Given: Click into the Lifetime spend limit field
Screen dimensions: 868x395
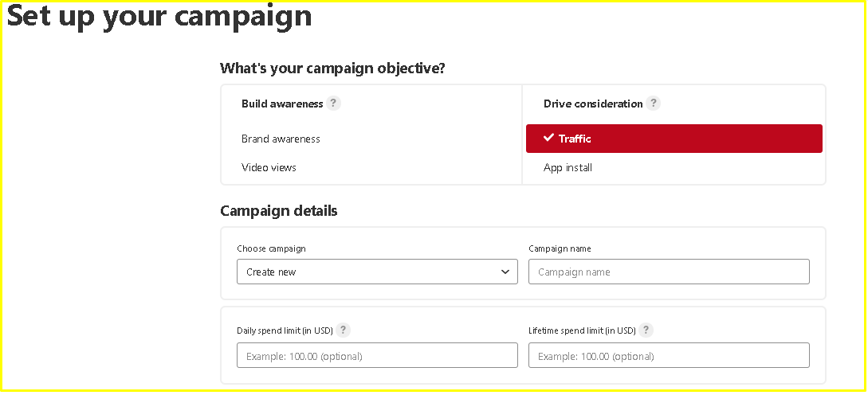Looking at the screenshot, I should coord(669,356).
